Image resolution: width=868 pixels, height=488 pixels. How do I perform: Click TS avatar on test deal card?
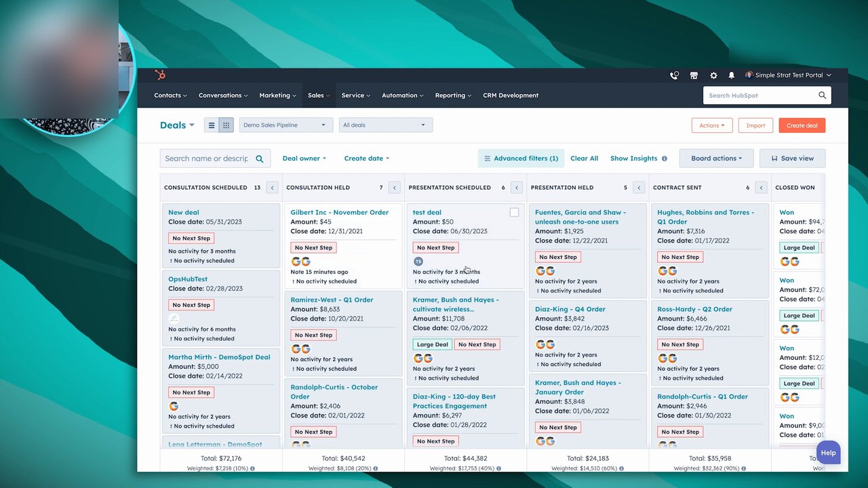click(418, 262)
